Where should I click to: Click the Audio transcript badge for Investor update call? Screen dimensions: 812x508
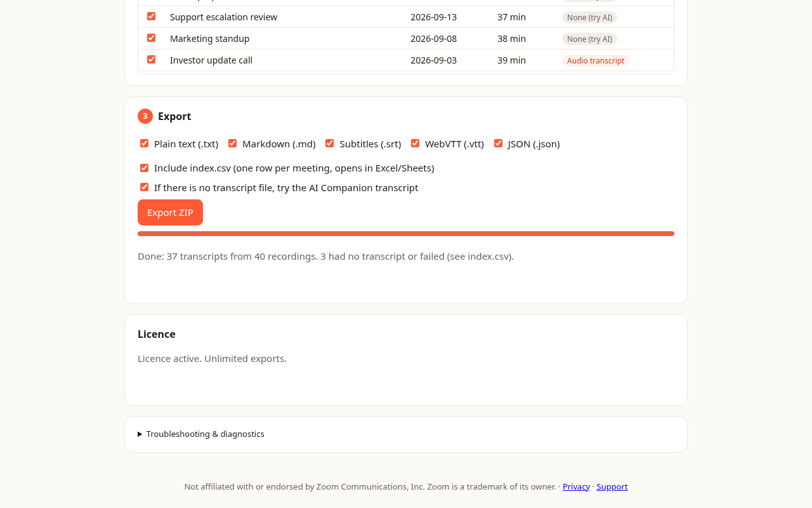click(596, 60)
